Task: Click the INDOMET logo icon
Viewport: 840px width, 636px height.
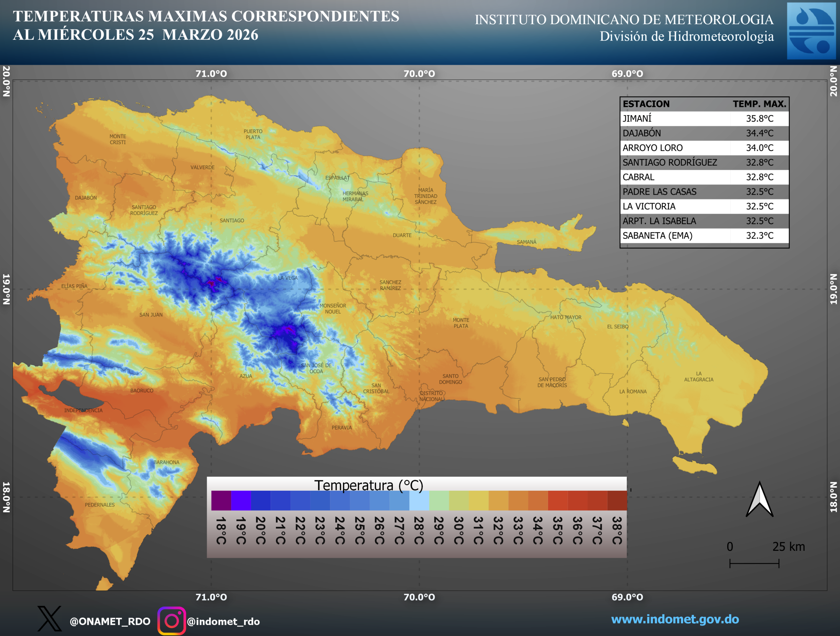Action: pos(811,31)
